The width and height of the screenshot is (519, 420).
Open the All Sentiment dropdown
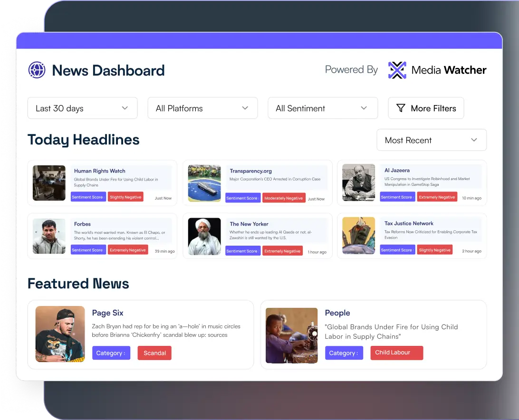click(323, 108)
